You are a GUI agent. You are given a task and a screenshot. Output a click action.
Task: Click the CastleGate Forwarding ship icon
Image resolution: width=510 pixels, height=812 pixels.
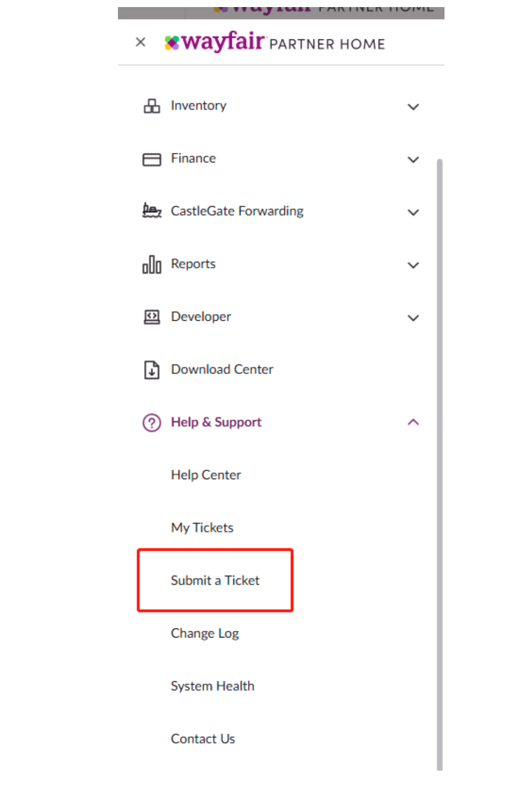[152, 210]
